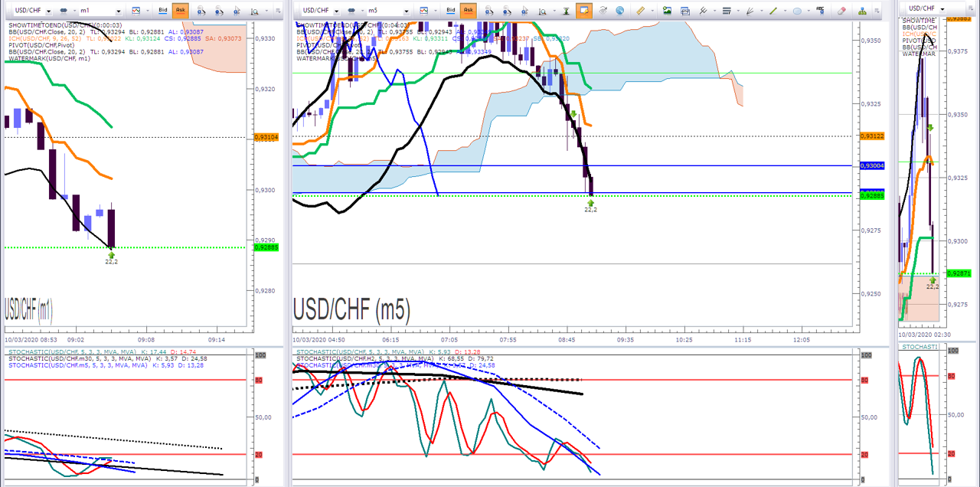Zoom out on the m1 chart
Screen dimensions: 980x487
pos(219,11)
